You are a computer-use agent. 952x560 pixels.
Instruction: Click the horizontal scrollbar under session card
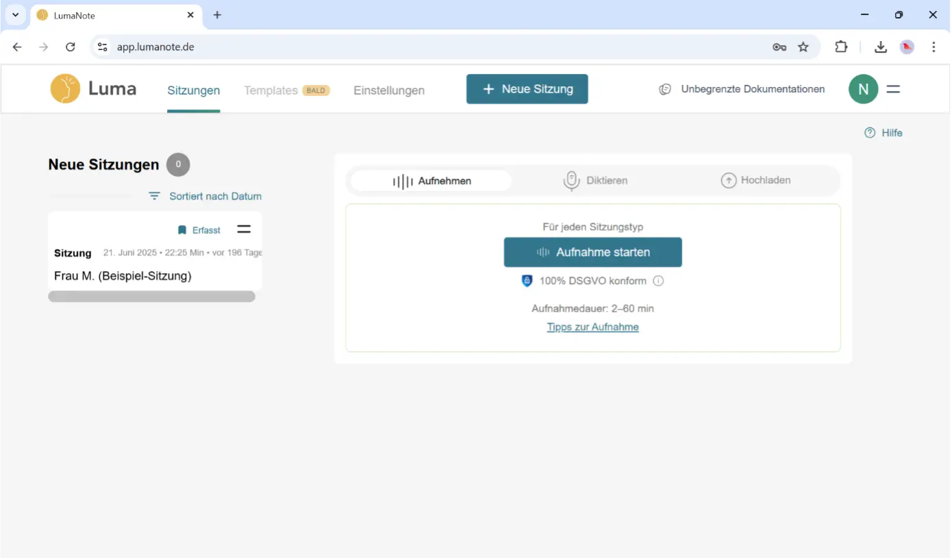point(151,296)
